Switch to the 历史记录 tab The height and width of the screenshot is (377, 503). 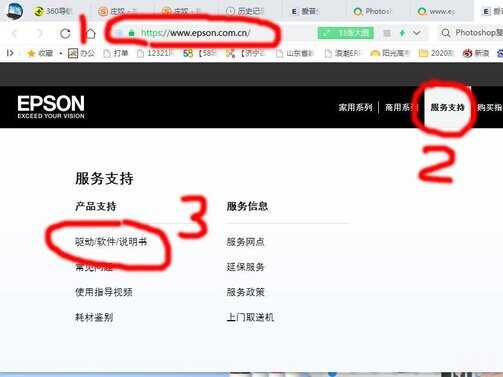click(x=245, y=11)
